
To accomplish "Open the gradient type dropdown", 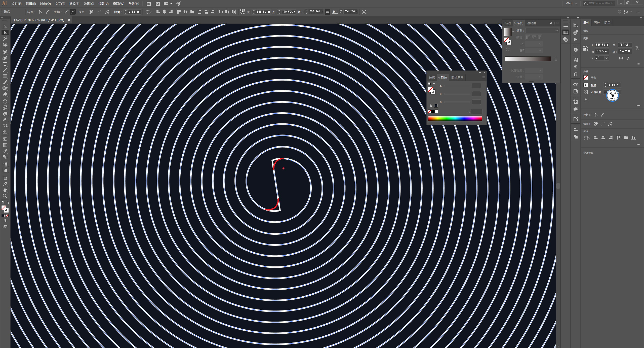I will tap(542, 30).
